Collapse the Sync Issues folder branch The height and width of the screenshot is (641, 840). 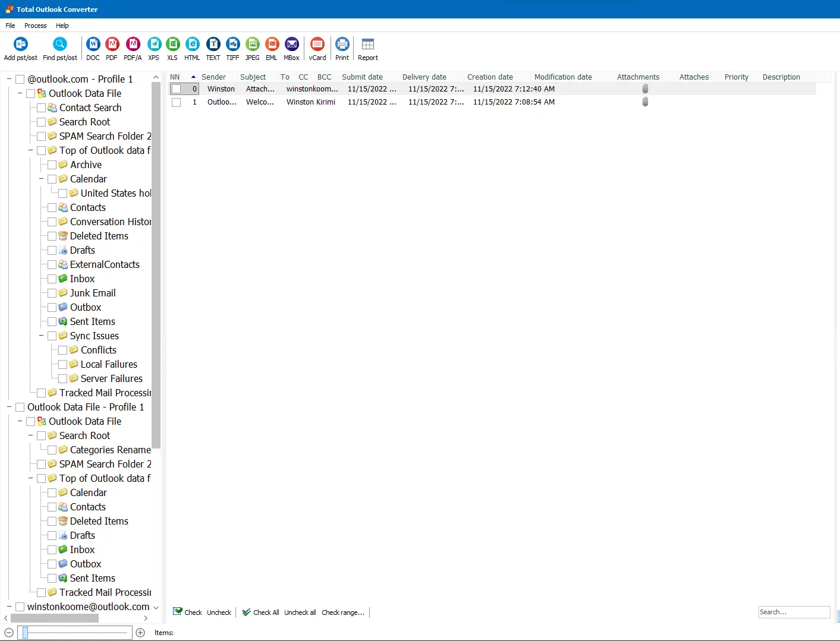coord(42,336)
